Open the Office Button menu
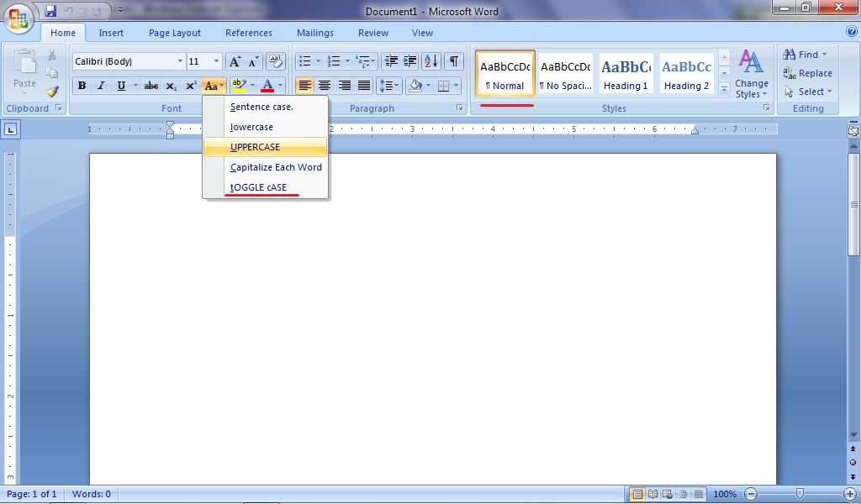Screen dimensions: 861x504 (18, 19)
